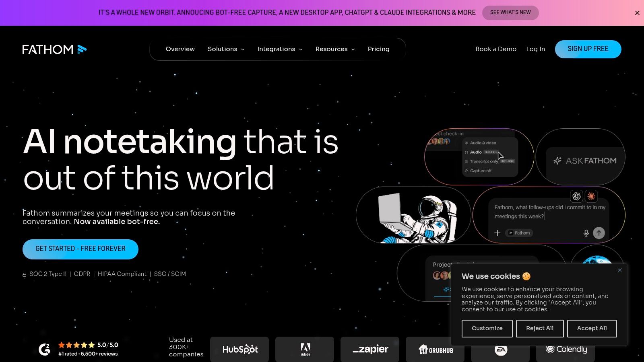Click the Fathom chip in the prompt box
Viewport: 644px width, 362px height.
click(x=519, y=233)
